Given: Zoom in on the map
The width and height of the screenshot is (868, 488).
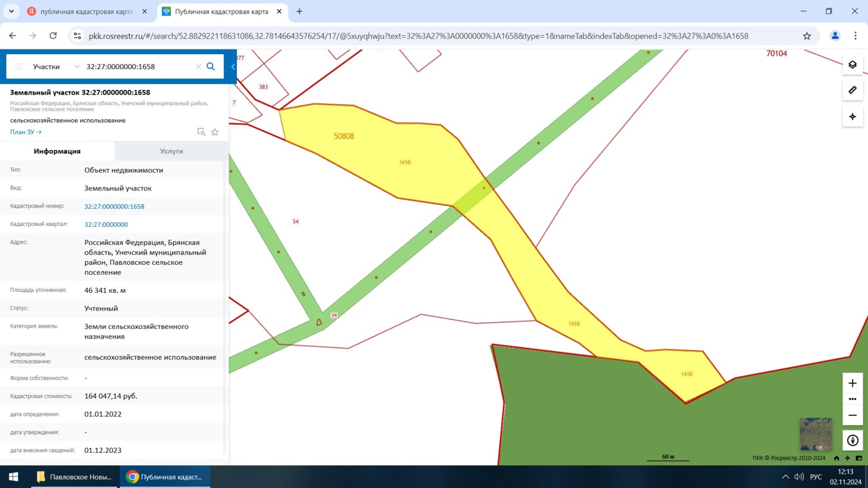Looking at the screenshot, I should (x=852, y=383).
